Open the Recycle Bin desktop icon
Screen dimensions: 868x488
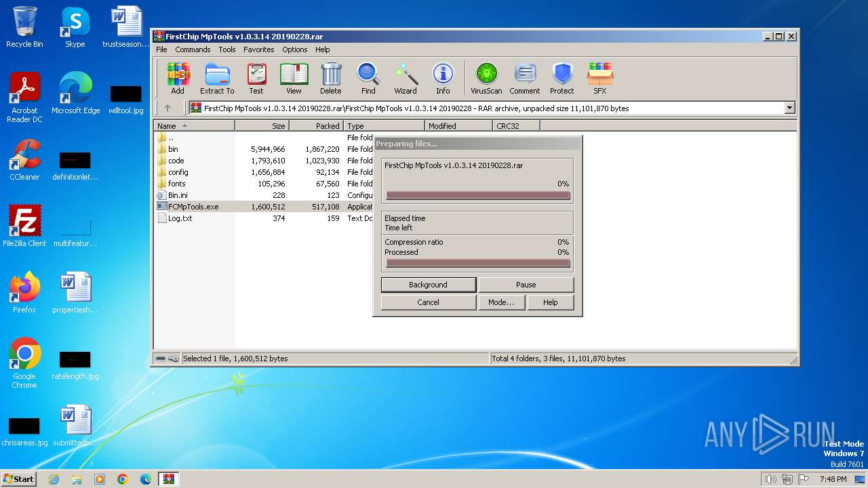[x=24, y=27]
